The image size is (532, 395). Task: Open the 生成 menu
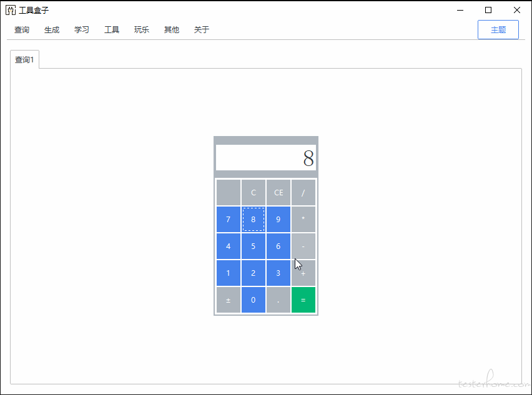coord(52,30)
